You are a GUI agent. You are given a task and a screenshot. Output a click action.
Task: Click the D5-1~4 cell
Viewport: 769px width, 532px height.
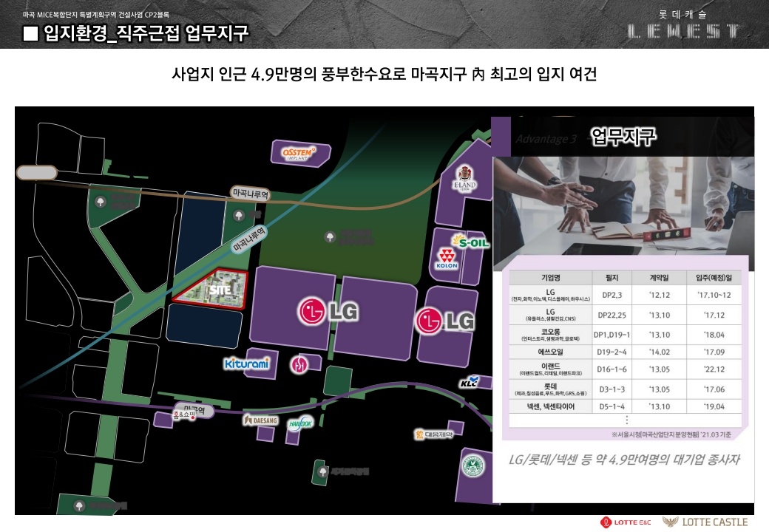tap(612, 406)
